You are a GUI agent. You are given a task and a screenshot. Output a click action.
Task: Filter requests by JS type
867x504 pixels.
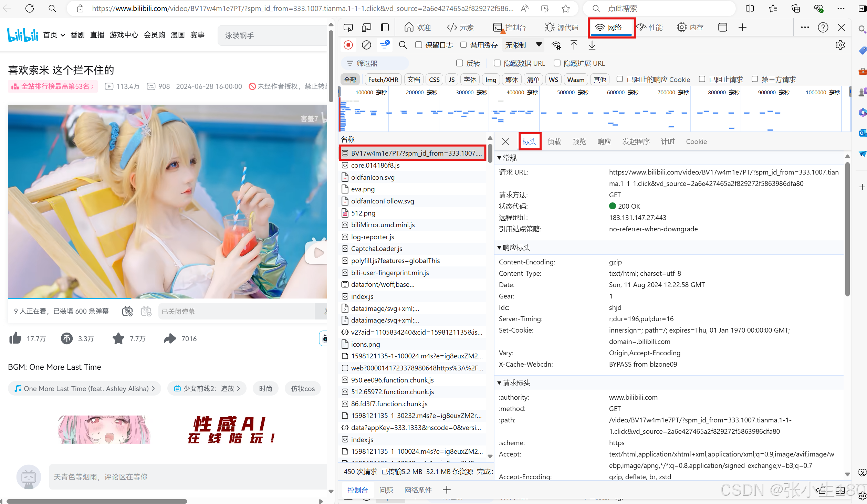[451, 80]
